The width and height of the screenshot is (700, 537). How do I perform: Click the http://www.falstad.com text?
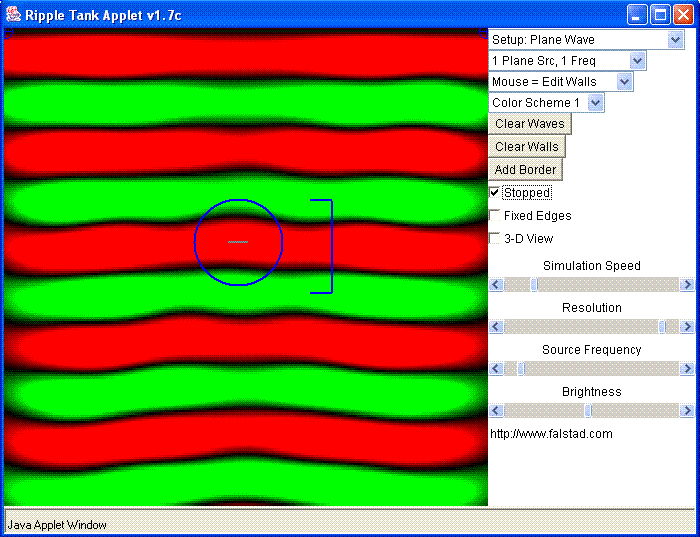[551, 434]
